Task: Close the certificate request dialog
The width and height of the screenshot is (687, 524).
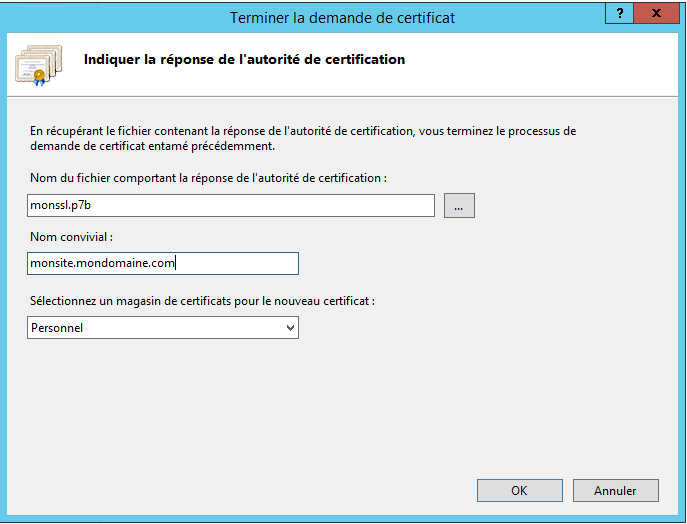Action: click(656, 14)
